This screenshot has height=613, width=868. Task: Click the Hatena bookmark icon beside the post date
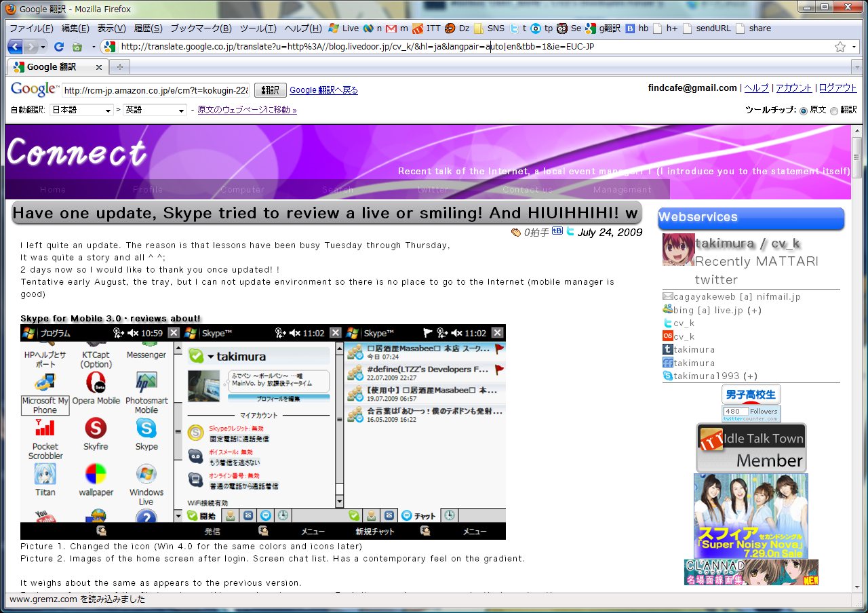tap(557, 231)
